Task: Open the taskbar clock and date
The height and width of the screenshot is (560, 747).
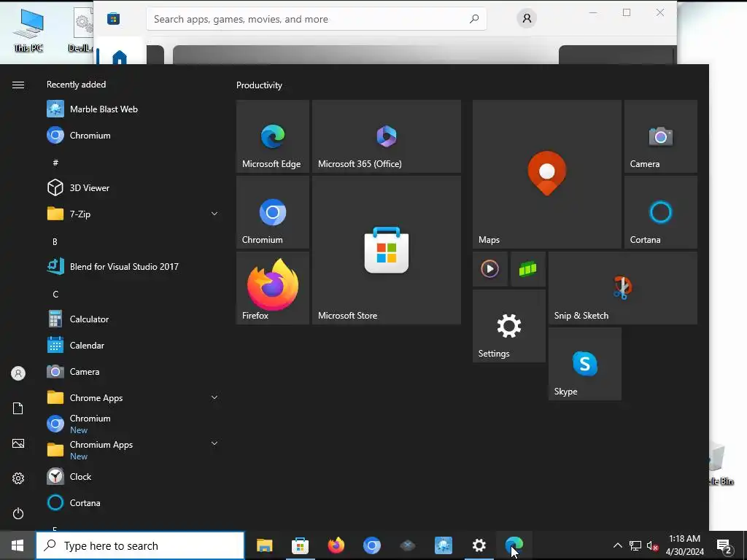Action: tap(684, 545)
